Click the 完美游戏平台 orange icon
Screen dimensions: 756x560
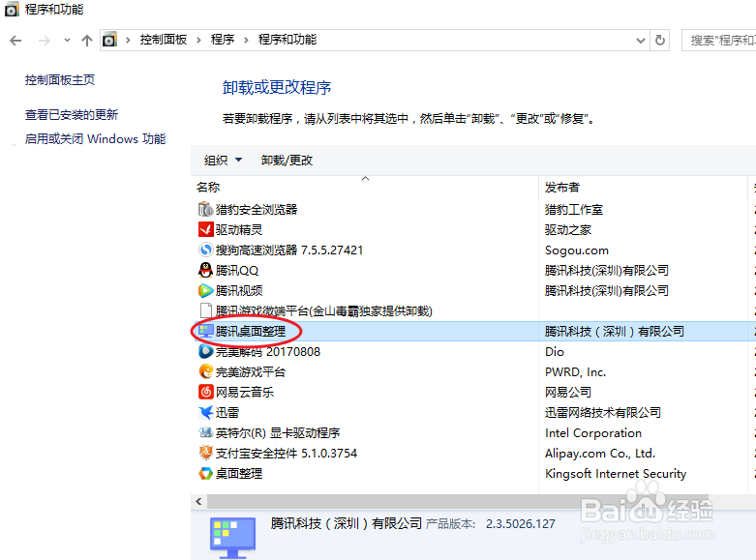coord(205,371)
